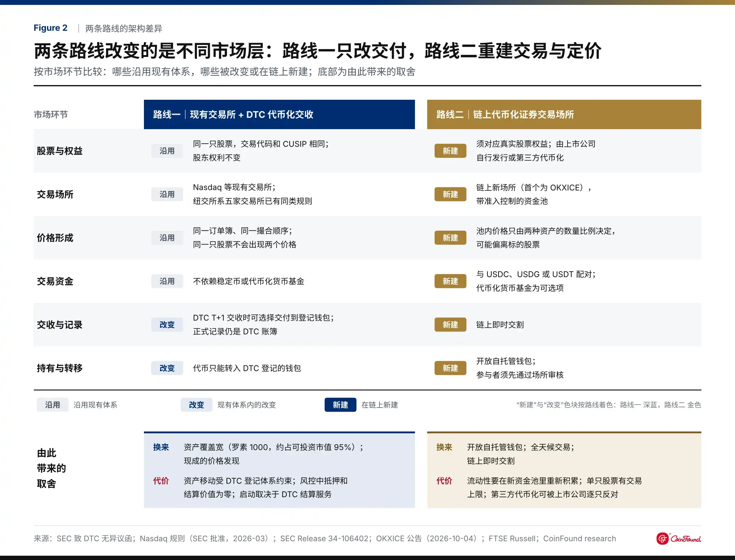Click the source line starting with 来源

point(325,538)
